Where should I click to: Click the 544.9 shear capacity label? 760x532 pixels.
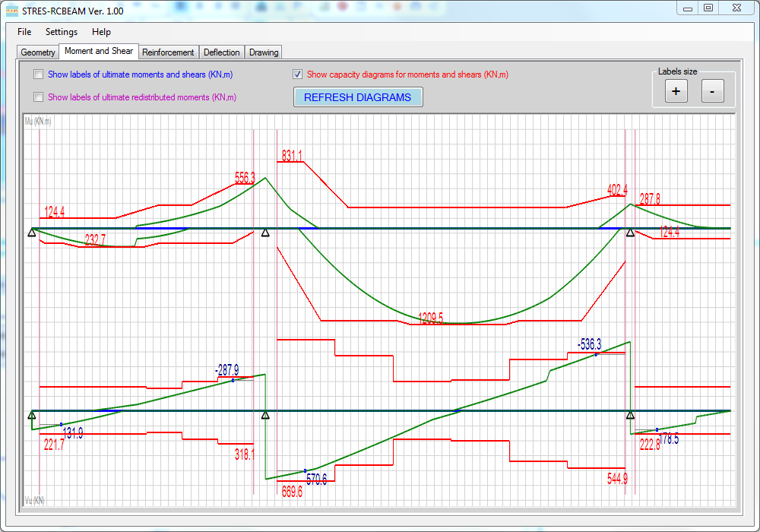tap(617, 480)
